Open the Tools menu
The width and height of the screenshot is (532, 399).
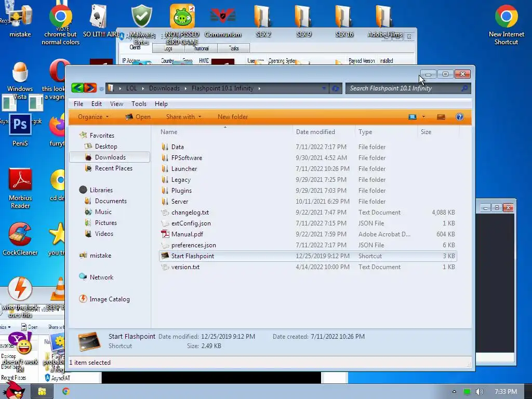pyautogui.click(x=139, y=104)
